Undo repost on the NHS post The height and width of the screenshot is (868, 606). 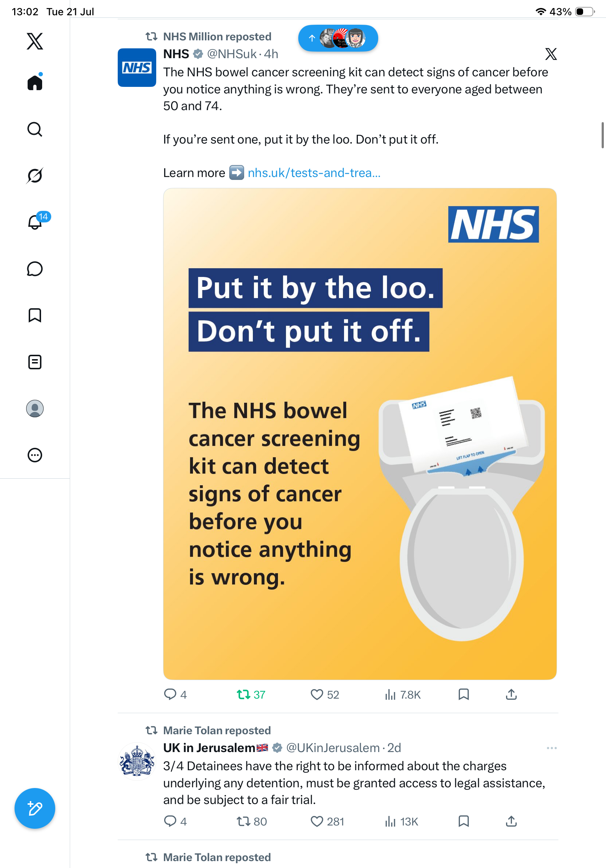coord(251,695)
